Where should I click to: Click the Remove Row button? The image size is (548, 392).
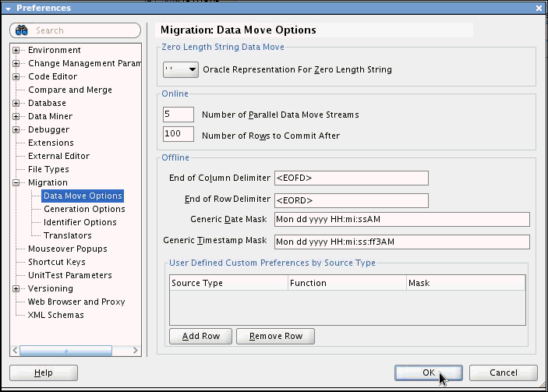[275, 337]
